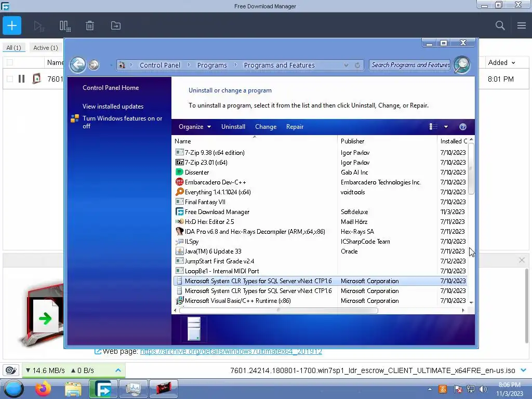Open File Explorer from the taskbar
The width and height of the screenshot is (532, 399).
(73, 389)
